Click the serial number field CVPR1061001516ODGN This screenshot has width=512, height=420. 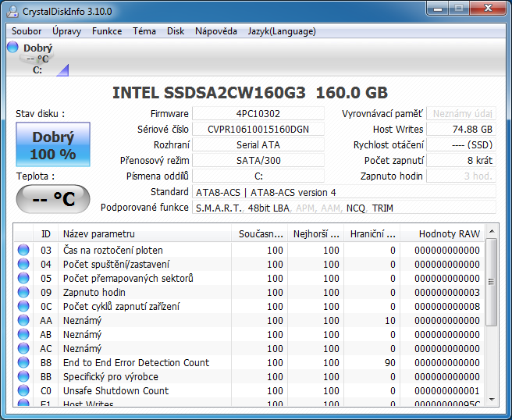tap(258, 129)
